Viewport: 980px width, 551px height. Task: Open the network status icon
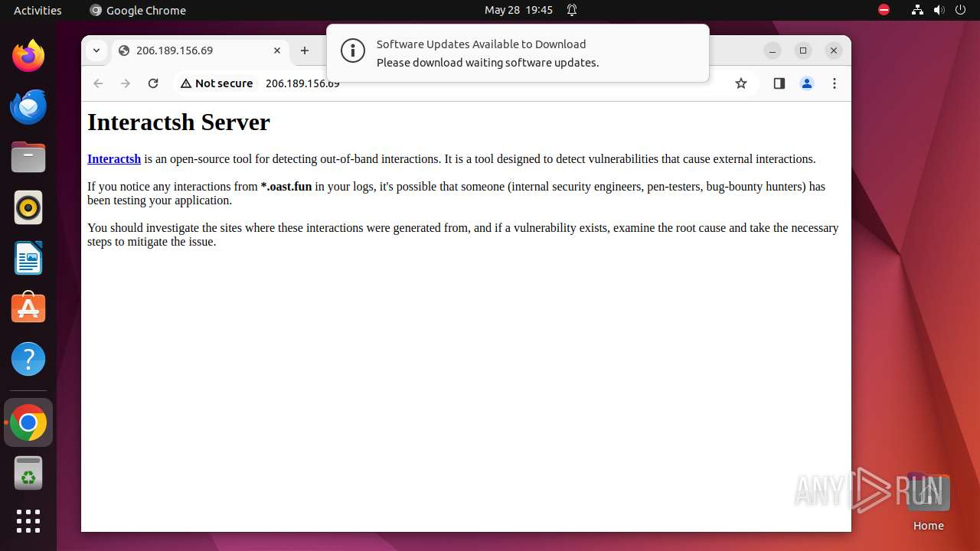[x=917, y=10]
